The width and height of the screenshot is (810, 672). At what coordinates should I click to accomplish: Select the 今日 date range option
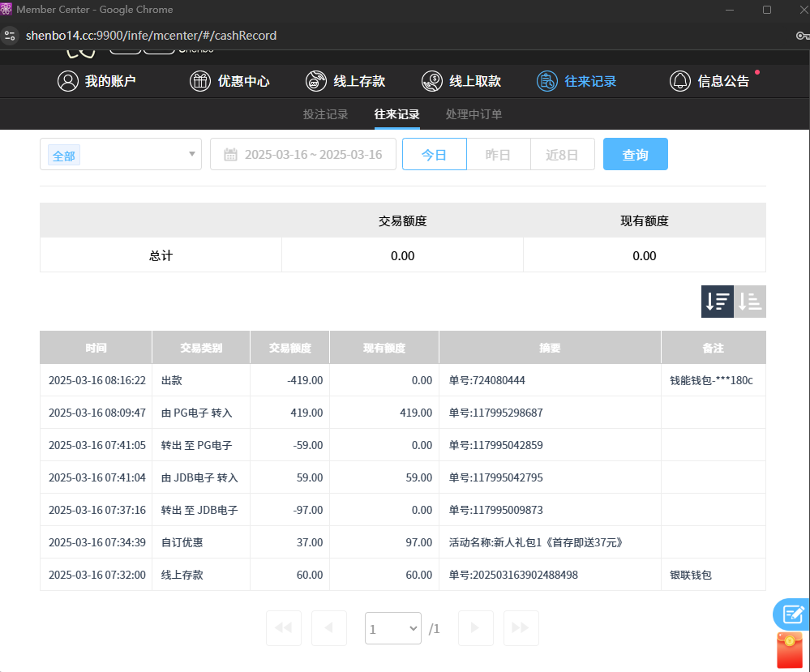click(435, 154)
